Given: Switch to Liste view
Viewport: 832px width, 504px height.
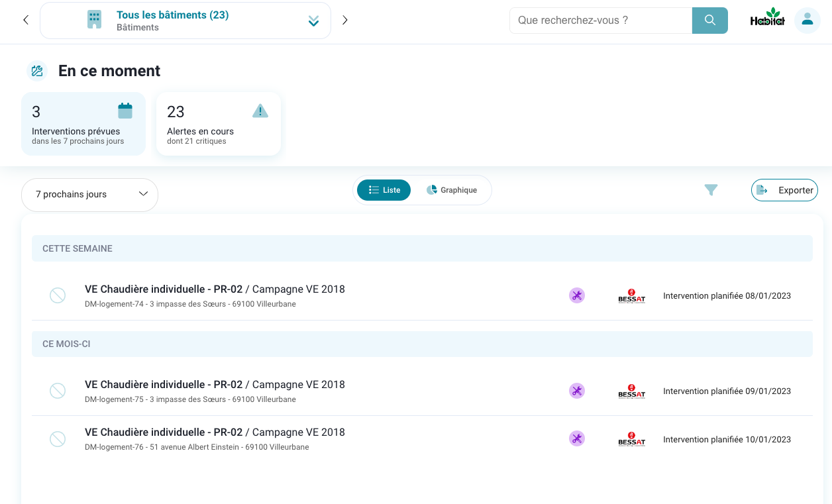Looking at the screenshot, I should pyautogui.click(x=384, y=190).
